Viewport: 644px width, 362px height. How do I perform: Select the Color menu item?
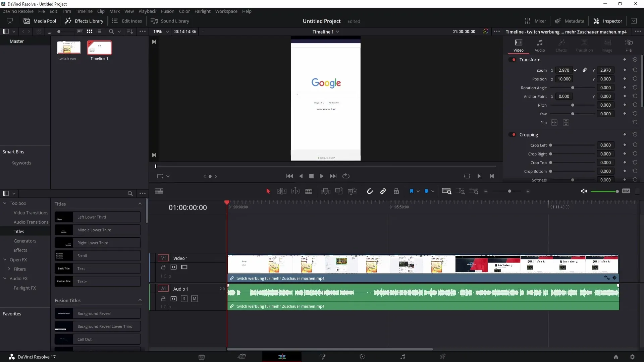tap(184, 11)
